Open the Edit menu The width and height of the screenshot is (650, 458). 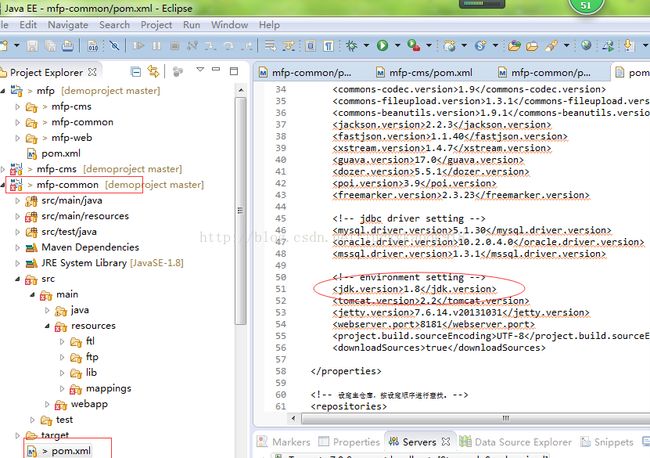coord(28,25)
